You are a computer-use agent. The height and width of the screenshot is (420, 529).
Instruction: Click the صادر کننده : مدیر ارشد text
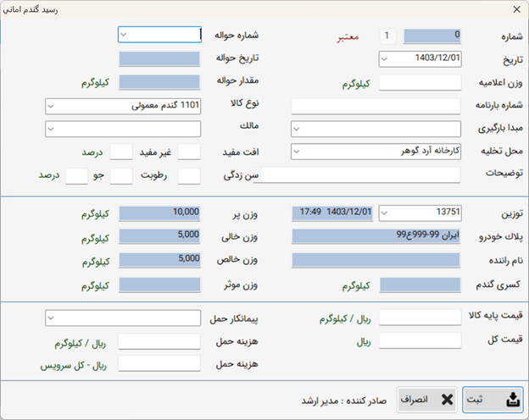344,401
